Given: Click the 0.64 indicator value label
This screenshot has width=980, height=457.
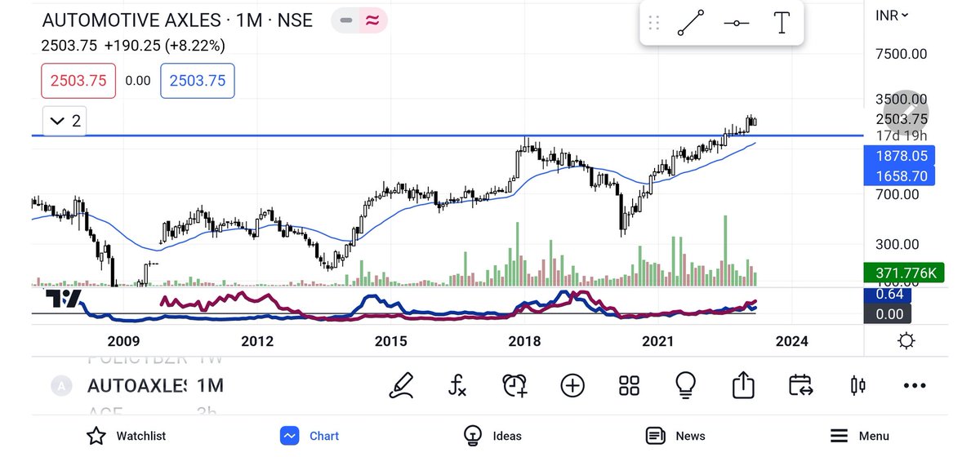Looking at the screenshot, I should point(889,295).
